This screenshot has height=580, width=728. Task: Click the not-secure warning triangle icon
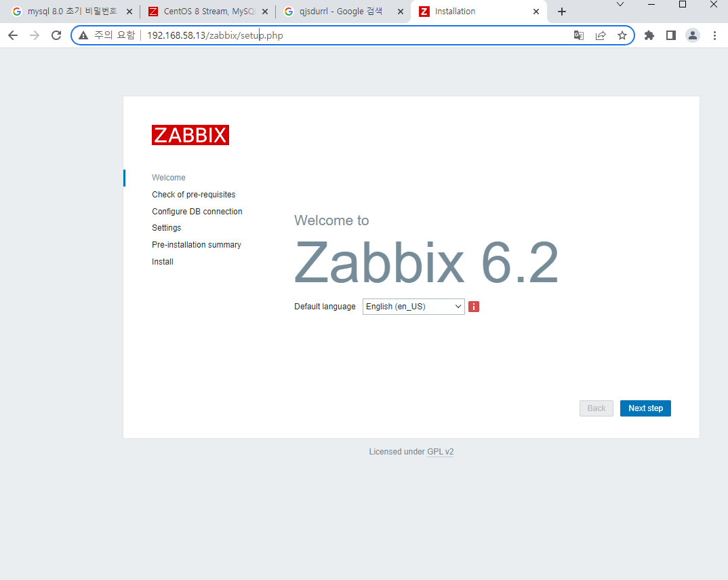point(83,35)
